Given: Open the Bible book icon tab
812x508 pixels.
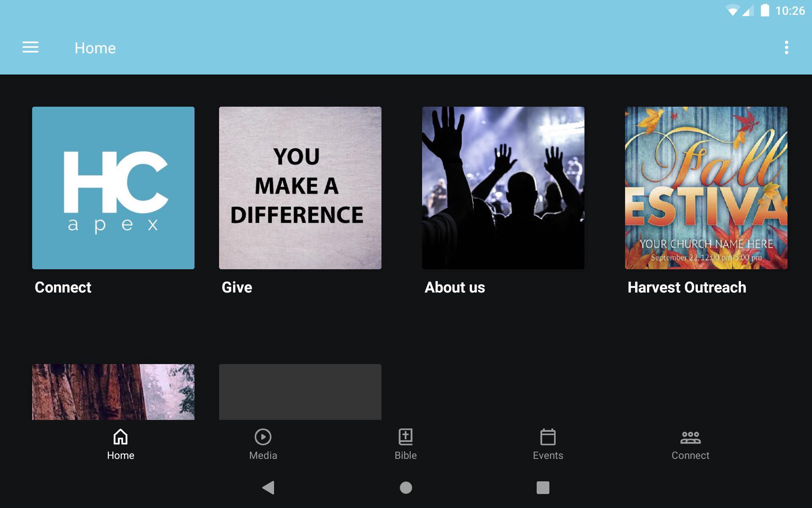Looking at the screenshot, I should coord(405,437).
